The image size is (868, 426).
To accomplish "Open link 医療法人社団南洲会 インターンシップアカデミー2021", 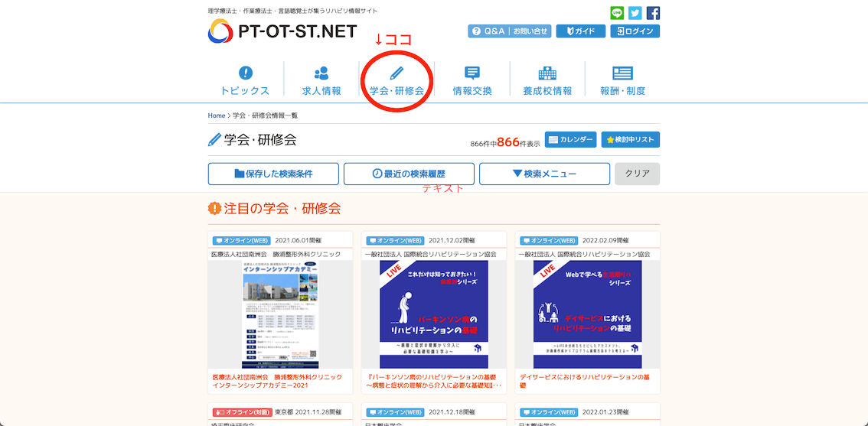I will (x=277, y=381).
